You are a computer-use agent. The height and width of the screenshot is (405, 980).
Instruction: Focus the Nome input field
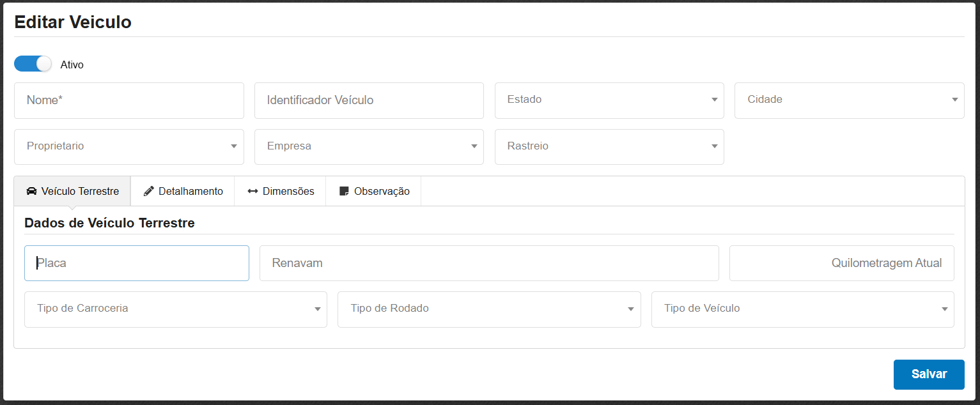(128, 100)
